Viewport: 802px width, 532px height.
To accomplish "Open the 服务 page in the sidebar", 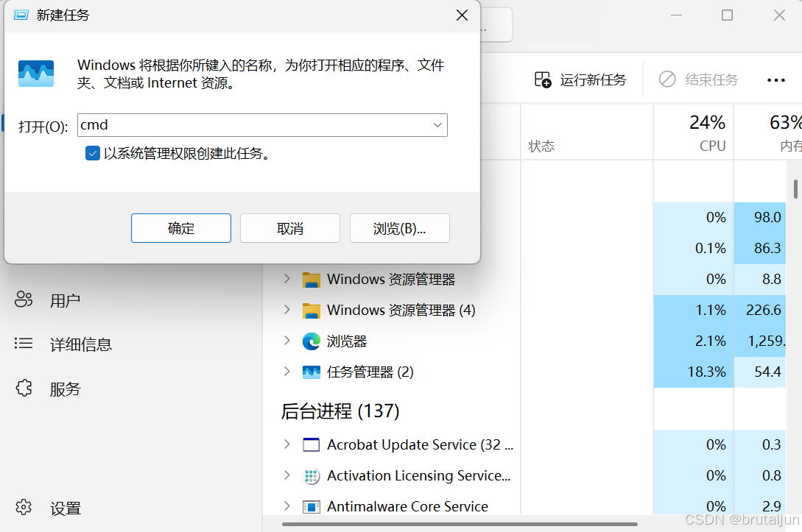I will tap(65, 389).
